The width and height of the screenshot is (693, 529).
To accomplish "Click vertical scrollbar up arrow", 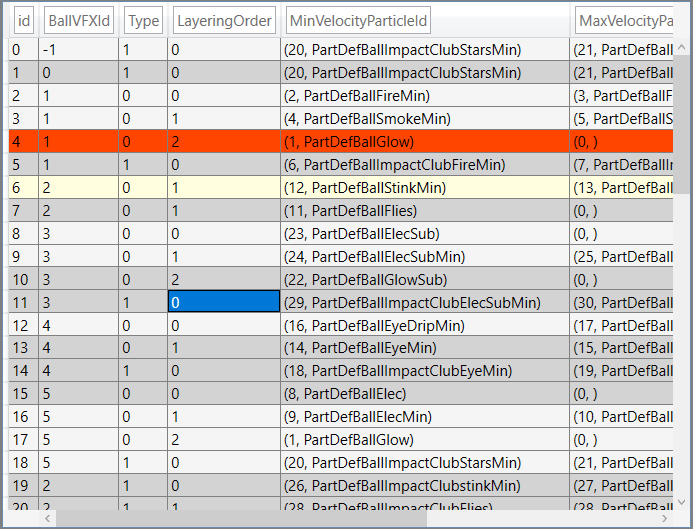I will point(681,47).
